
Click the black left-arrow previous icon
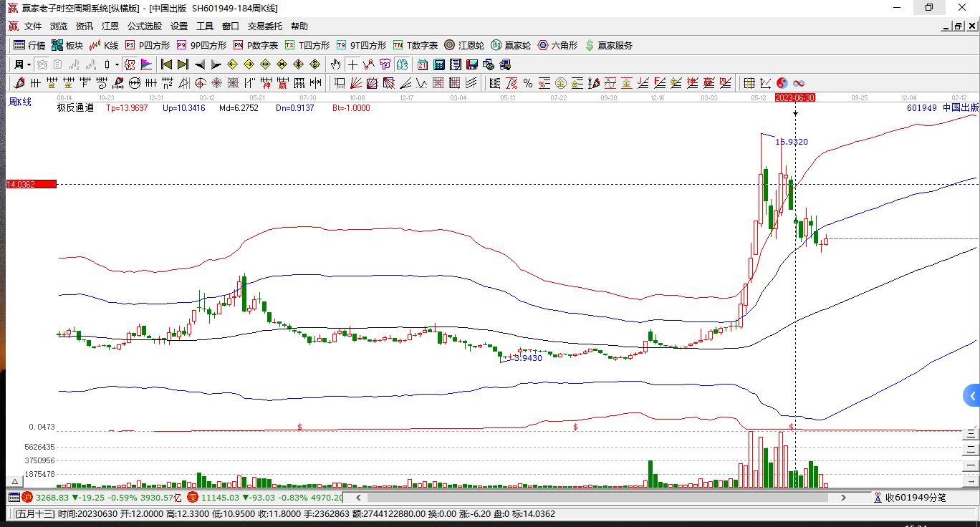200,64
